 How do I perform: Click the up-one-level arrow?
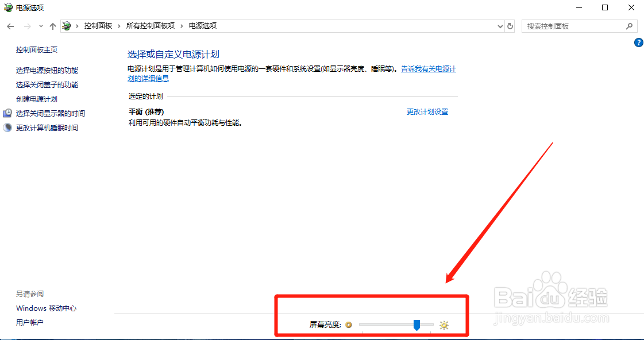(52, 26)
